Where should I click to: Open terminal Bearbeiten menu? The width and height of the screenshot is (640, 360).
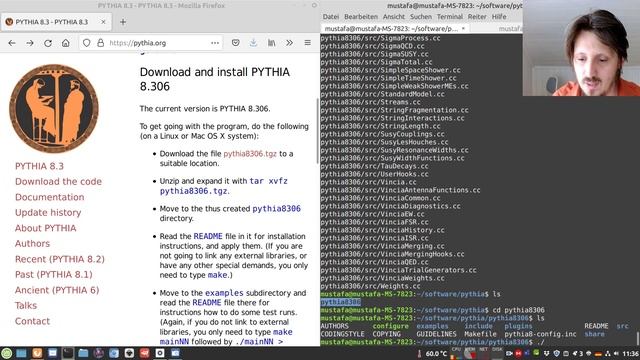coord(361,17)
